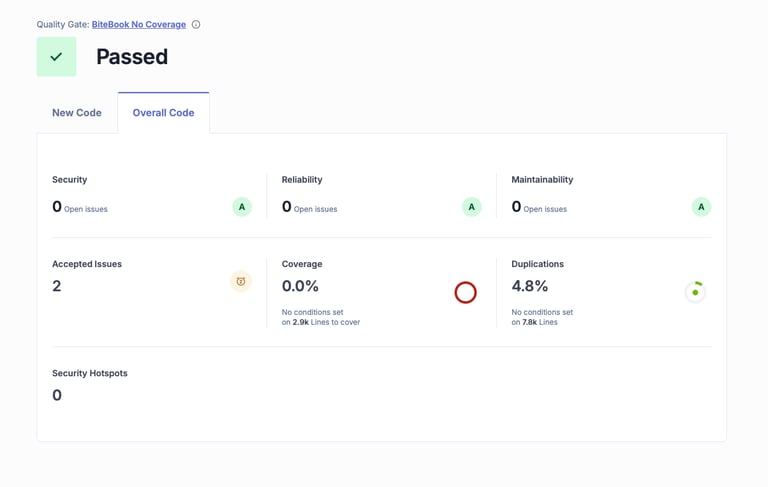The image size is (768, 487).
Task: Click the Accepted Issues count of 2
Action: [x=57, y=286]
